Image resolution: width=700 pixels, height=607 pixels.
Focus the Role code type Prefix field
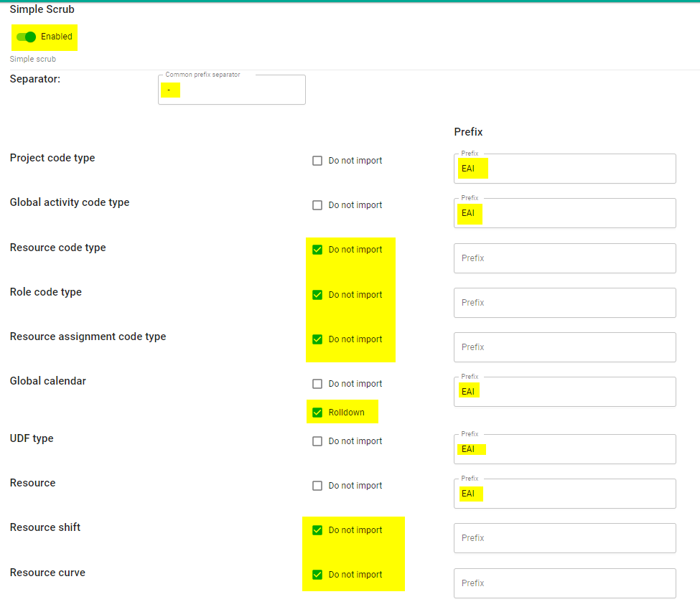(564, 303)
